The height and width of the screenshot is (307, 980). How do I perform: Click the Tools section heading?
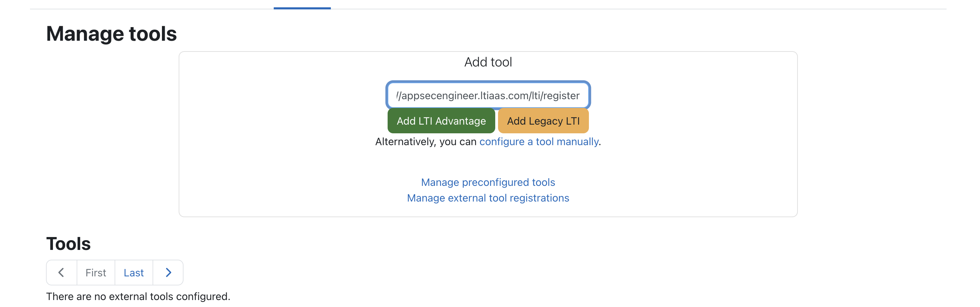[69, 243]
